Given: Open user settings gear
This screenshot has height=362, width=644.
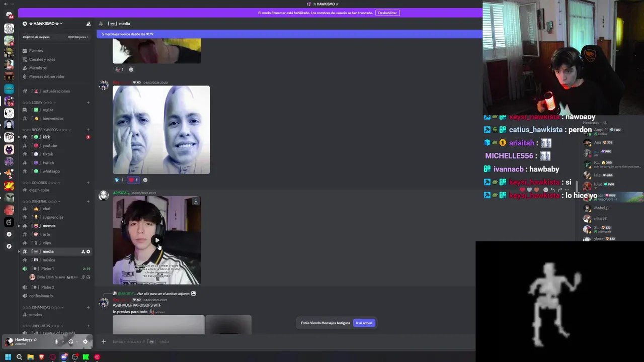Looking at the screenshot, I should click(85, 341).
